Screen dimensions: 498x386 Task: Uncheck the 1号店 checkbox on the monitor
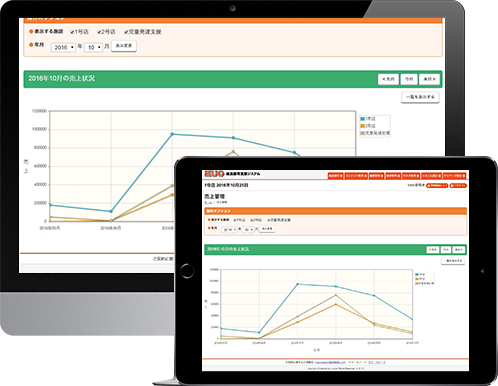coord(72,32)
